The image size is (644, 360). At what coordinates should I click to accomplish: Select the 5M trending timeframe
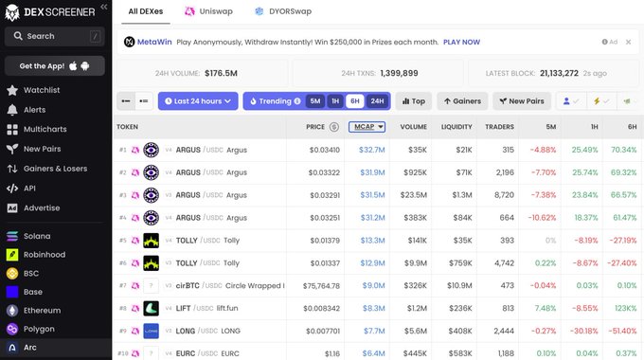(x=315, y=101)
